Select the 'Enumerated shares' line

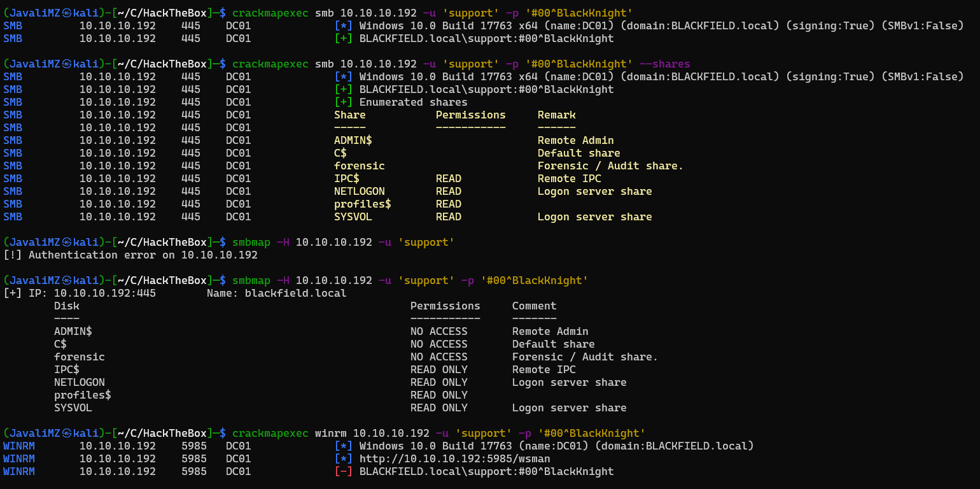414,102
